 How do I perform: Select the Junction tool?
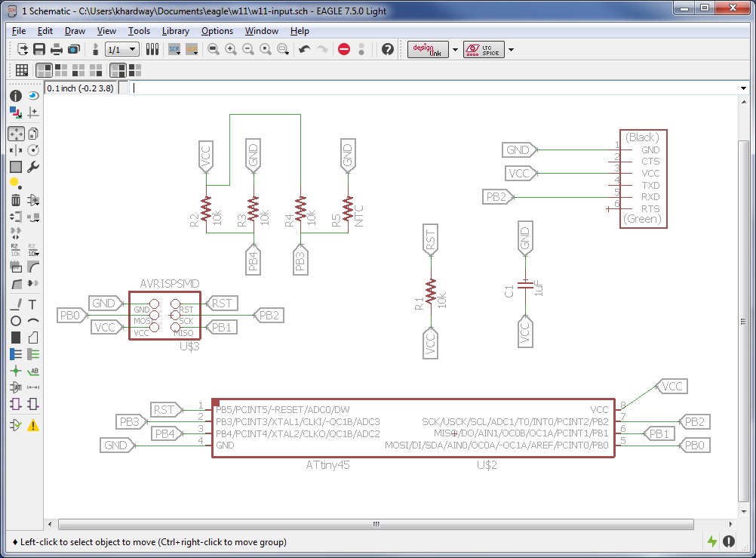click(15, 371)
